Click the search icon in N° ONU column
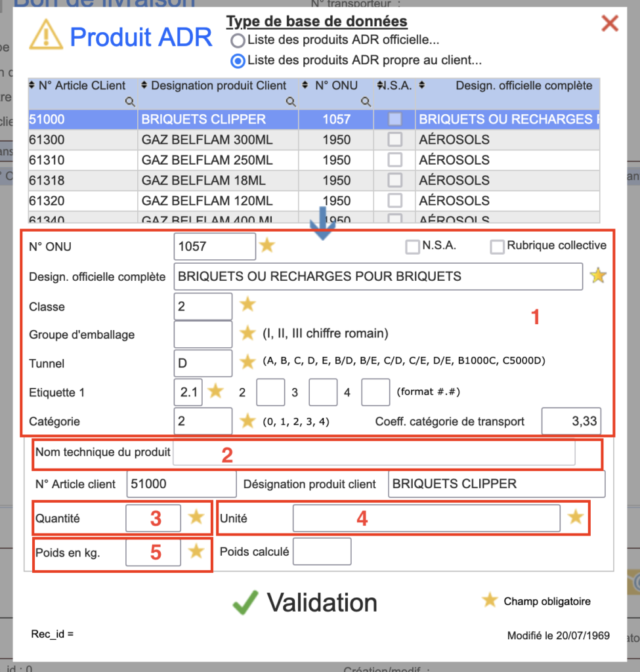 pos(366,101)
